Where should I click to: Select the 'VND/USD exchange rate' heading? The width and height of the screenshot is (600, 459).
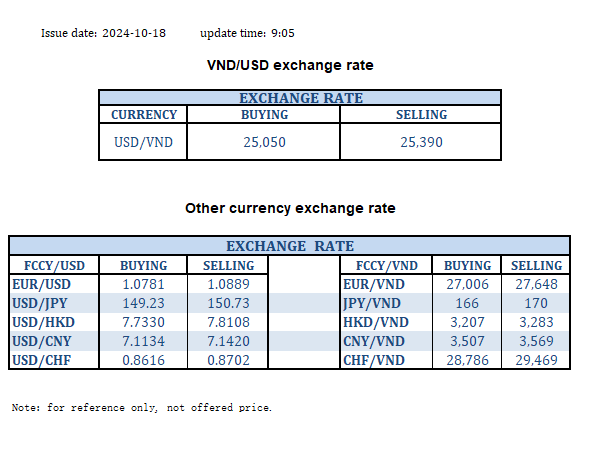pyautogui.click(x=289, y=65)
